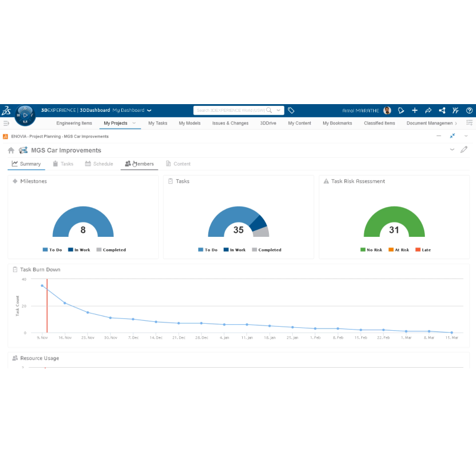Open Document Management tab
The height and width of the screenshot is (476, 476).
tap(430, 123)
